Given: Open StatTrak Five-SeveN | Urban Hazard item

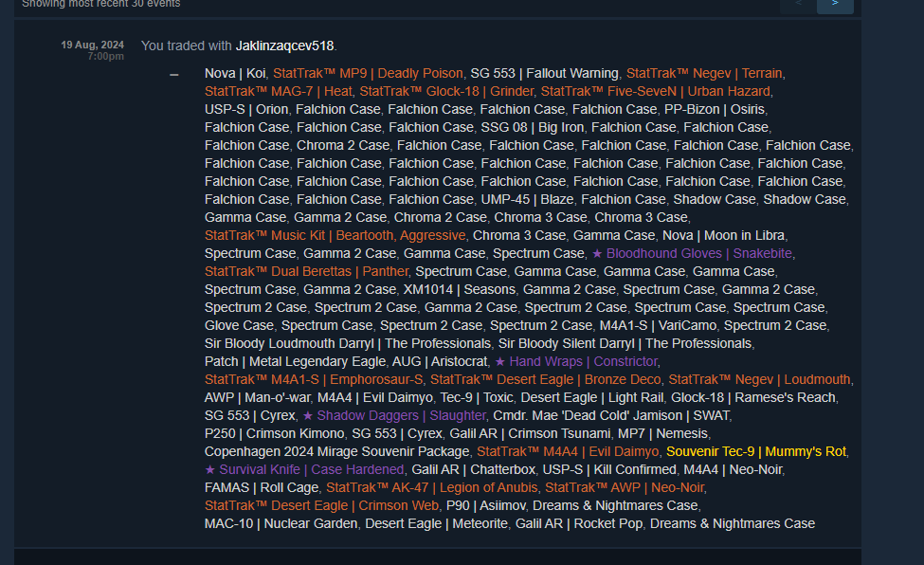Looking at the screenshot, I should click(655, 91).
